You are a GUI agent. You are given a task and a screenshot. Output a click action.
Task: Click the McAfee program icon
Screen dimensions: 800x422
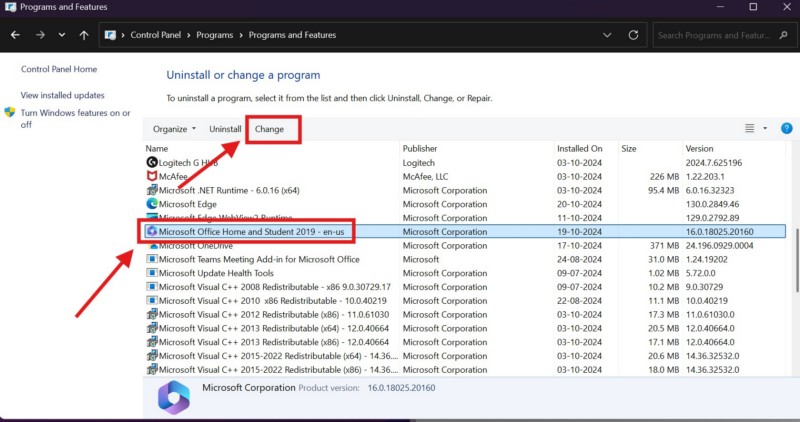click(152, 176)
